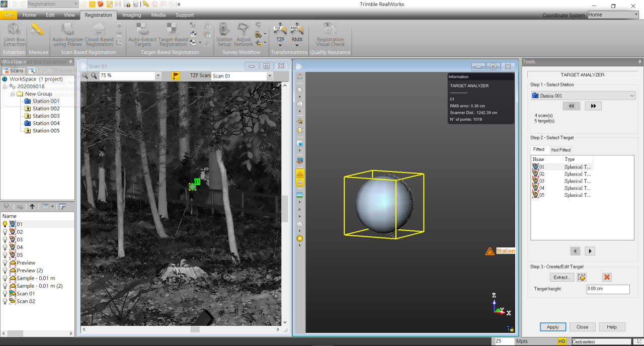Click the TZF transformation icon
The height and width of the screenshot is (346, 644).
[280, 28]
